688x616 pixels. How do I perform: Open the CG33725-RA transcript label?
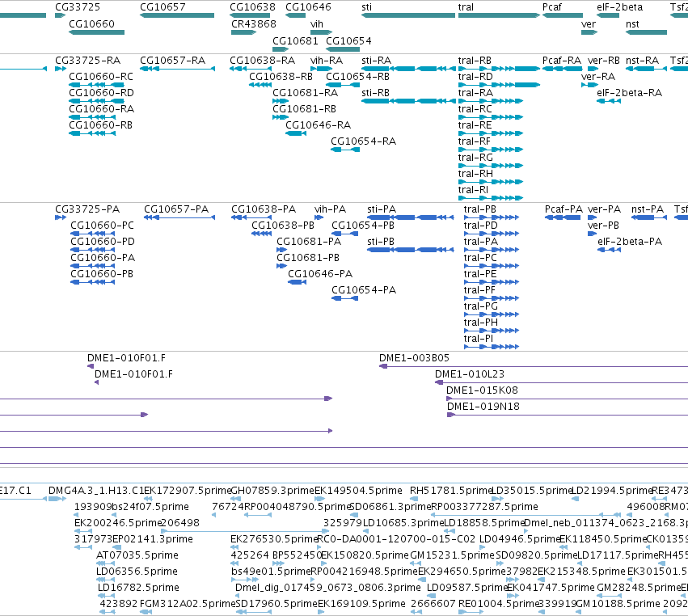(87, 60)
